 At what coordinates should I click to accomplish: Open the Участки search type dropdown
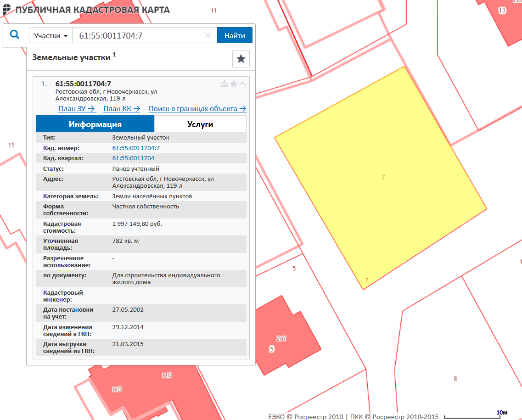pyautogui.click(x=51, y=35)
